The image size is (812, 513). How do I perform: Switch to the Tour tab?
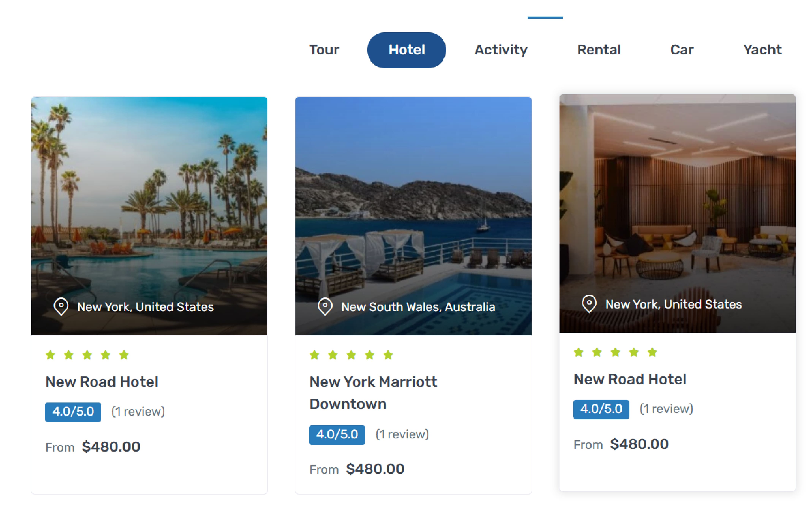(x=324, y=50)
